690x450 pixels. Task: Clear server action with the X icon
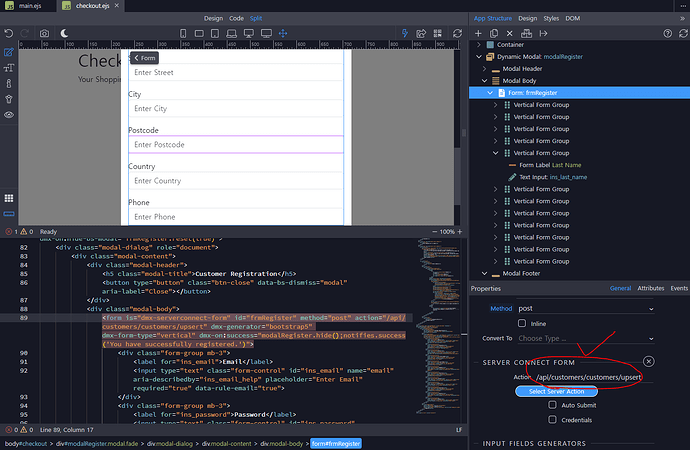[x=649, y=361]
